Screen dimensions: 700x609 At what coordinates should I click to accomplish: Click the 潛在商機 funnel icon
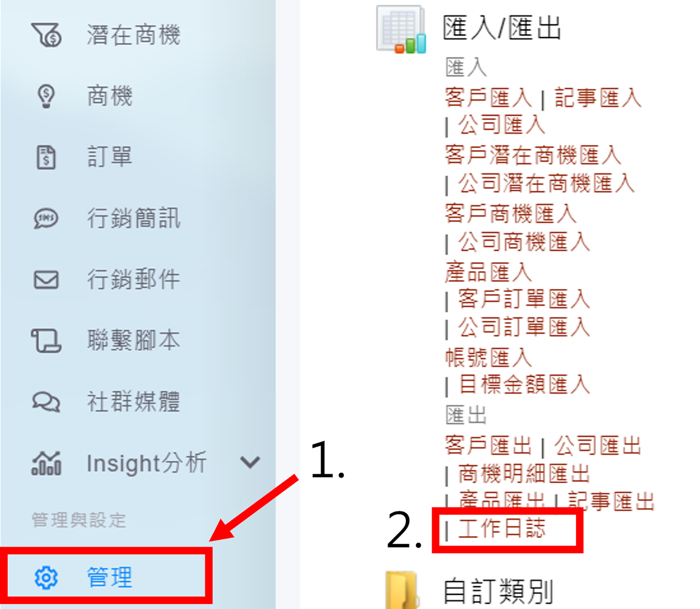[x=46, y=36]
